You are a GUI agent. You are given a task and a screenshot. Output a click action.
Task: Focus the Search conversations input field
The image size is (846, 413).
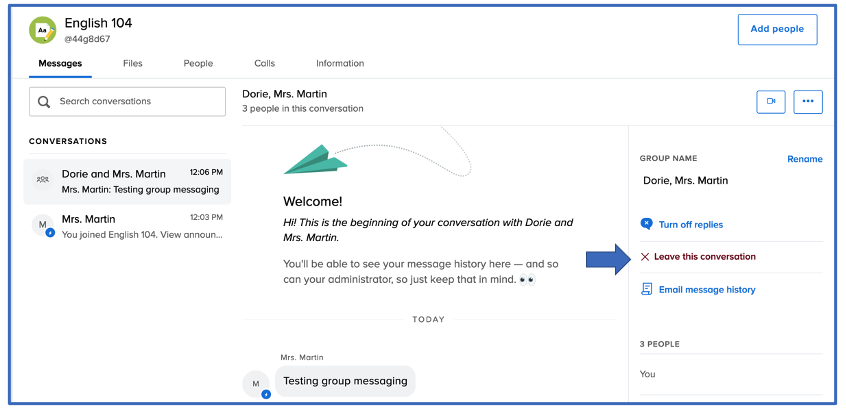pos(135,102)
